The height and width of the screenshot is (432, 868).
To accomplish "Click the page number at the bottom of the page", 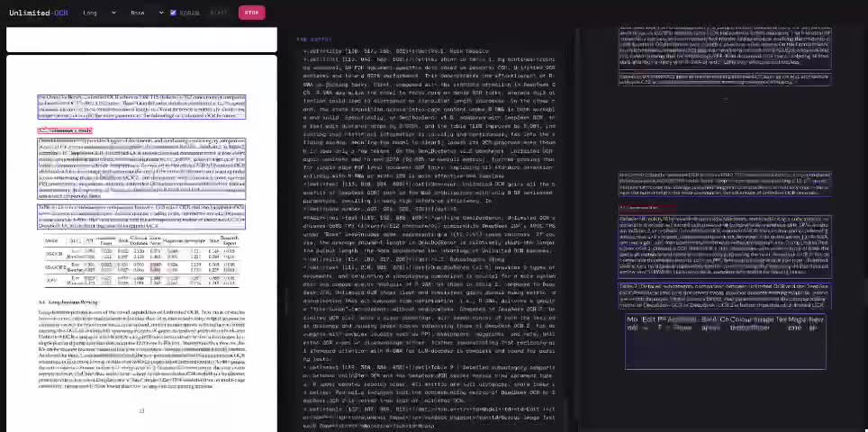I will [x=141, y=410].
